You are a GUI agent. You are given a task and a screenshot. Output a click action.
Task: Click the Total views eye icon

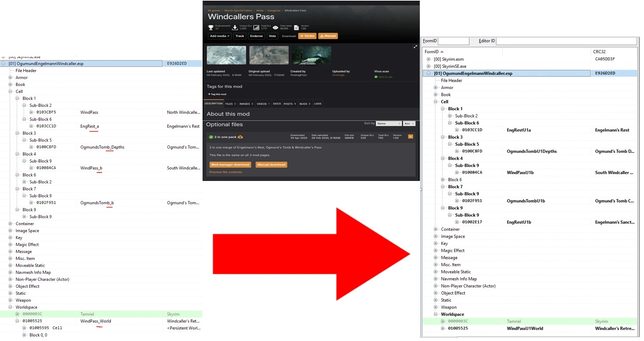click(x=275, y=27)
